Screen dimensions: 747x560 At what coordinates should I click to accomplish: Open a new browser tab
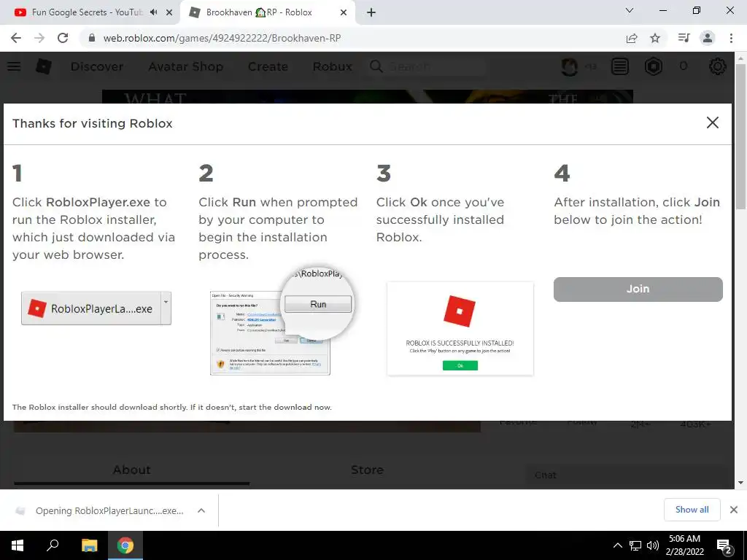[371, 13]
